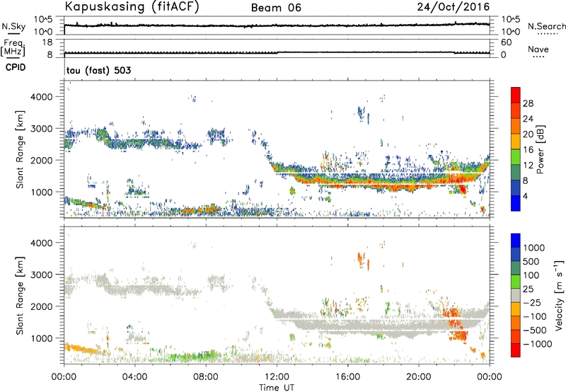
Task: Pick the red bottom segment of Velocity colorbar
Action: pyautogui.click(x=516, y=350)
